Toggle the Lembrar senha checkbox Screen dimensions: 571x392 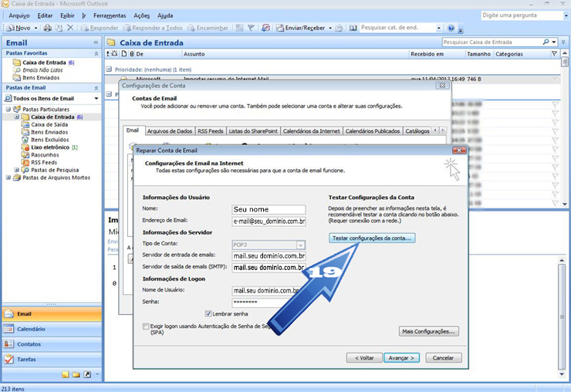pyautogui.click(x=209, y=314)
